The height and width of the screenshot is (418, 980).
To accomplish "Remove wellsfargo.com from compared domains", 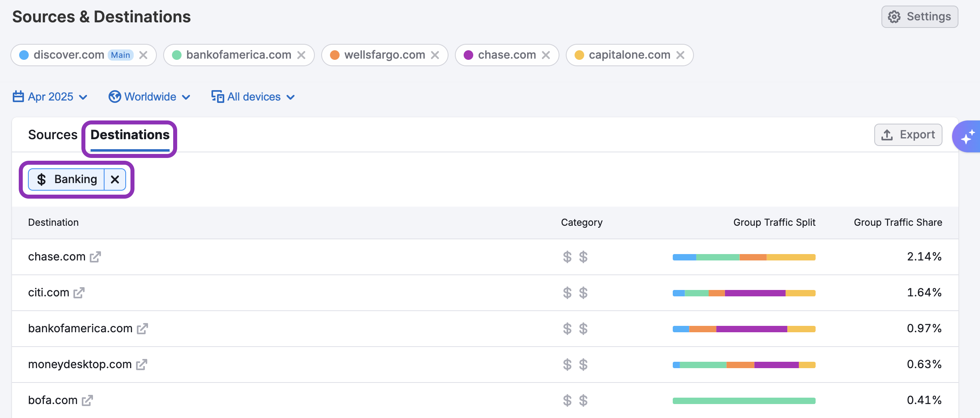I will tap(435, 55).
